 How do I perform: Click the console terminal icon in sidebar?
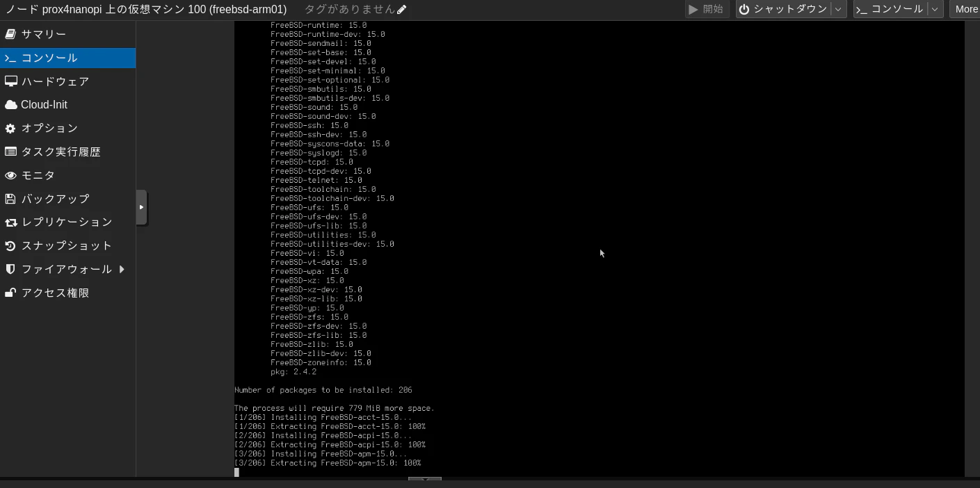point(10,58)
